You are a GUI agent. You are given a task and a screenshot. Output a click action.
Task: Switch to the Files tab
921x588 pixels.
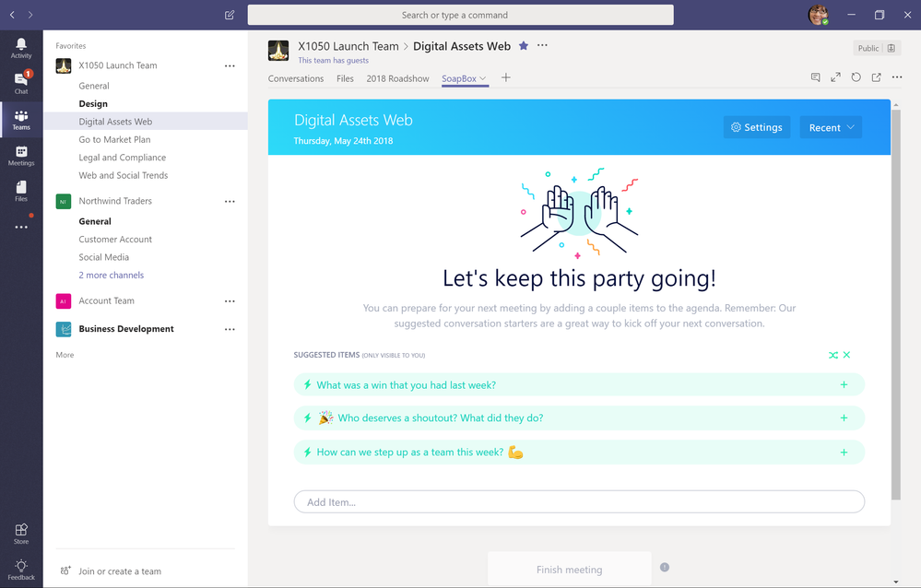click(345, 78)
